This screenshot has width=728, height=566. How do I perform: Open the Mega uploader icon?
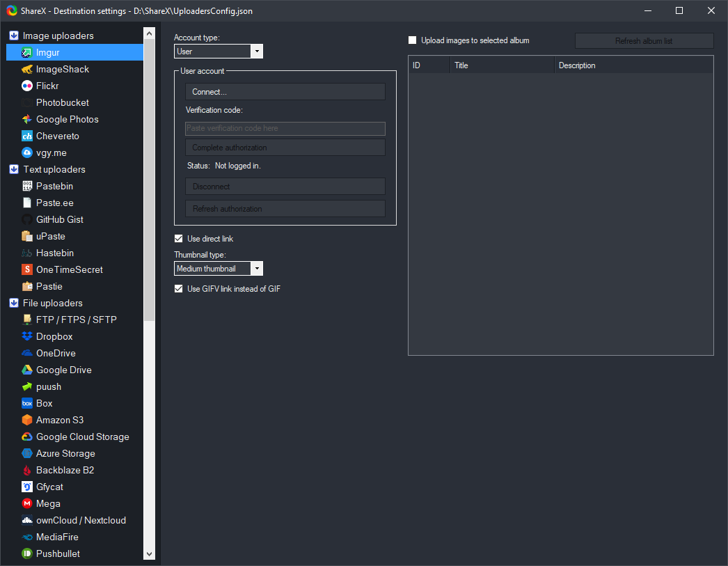click(27, 504)
